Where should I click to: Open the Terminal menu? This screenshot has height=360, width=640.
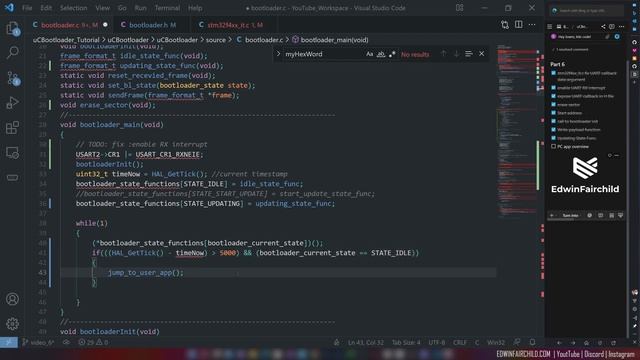pyautogui.click(x=167, y=8)
